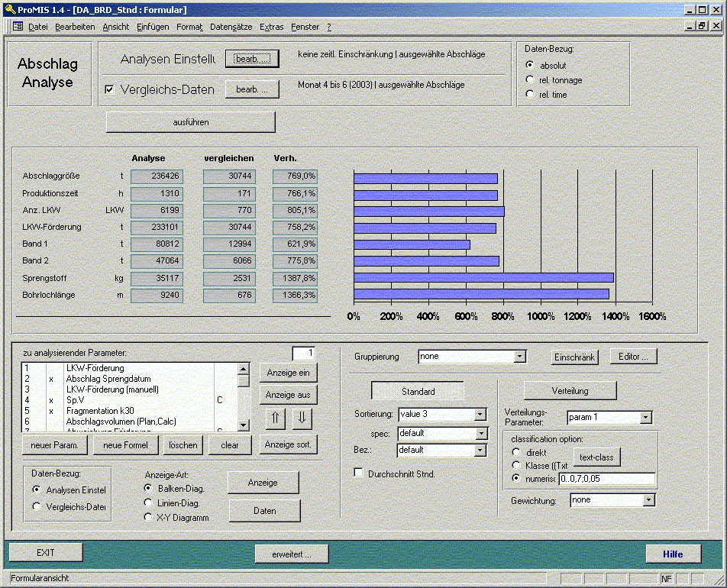This screenshot has height=588, width=727.
Task: Enable the Vergleichs-Daten checkbox
Action: click(109, 90)
